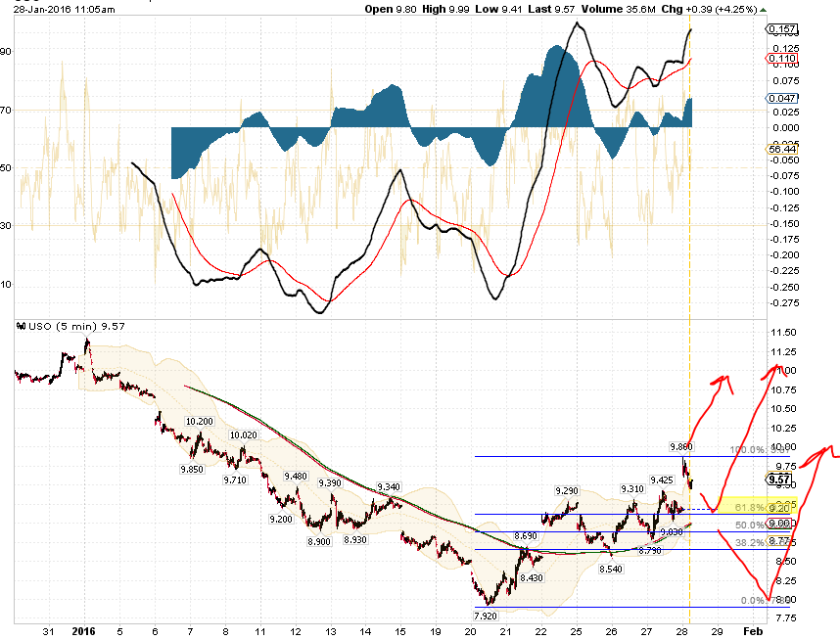
Task: Click the red 0.110 signal value tag
Action: [x=782, y=59]
